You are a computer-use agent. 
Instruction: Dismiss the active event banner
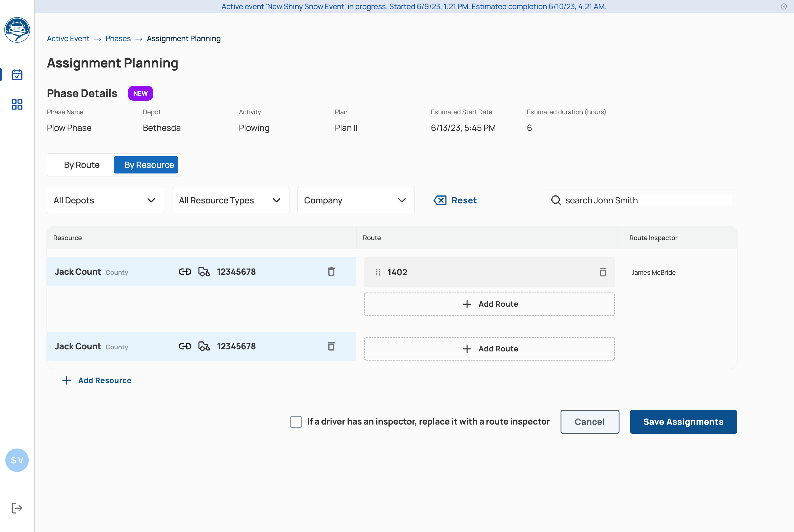tap(783, 7)
